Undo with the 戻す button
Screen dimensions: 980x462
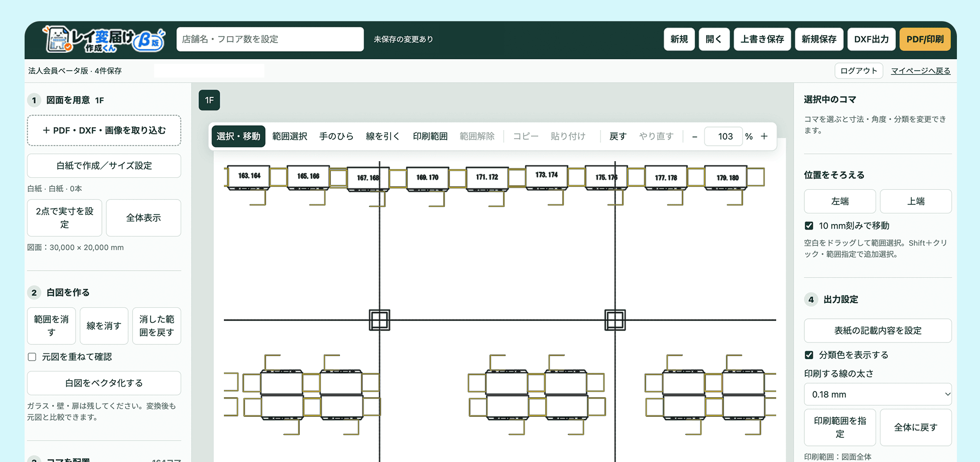tap(618, 137)
